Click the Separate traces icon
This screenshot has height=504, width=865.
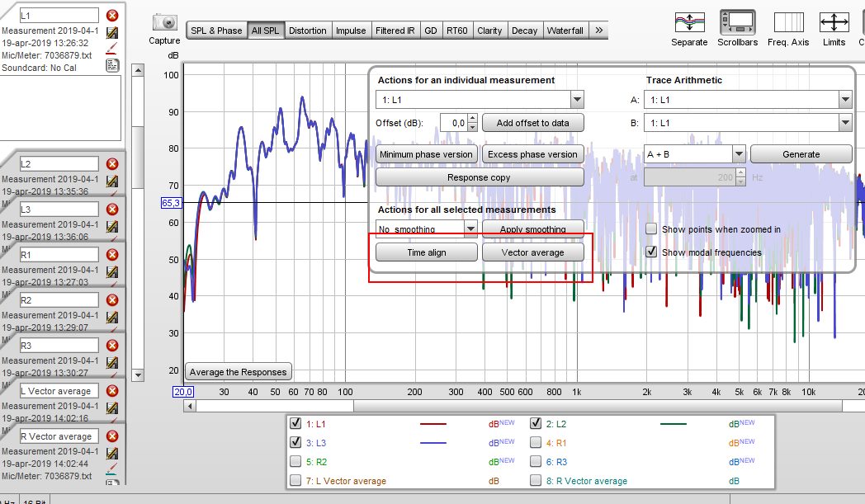(688, 22)
